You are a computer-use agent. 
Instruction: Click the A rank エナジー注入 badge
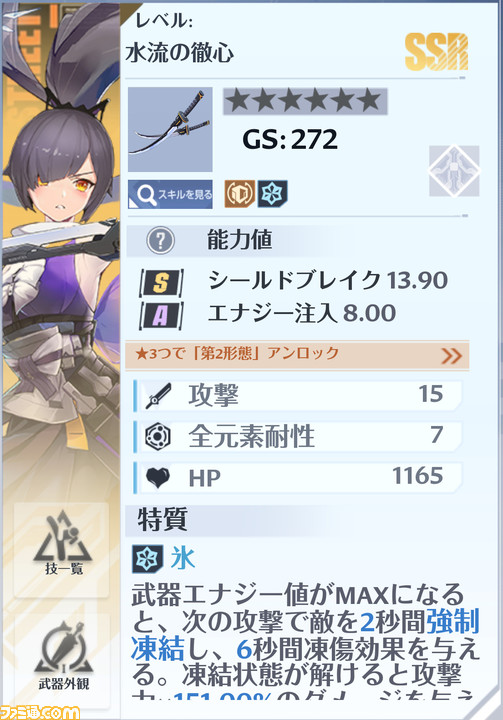161,316
